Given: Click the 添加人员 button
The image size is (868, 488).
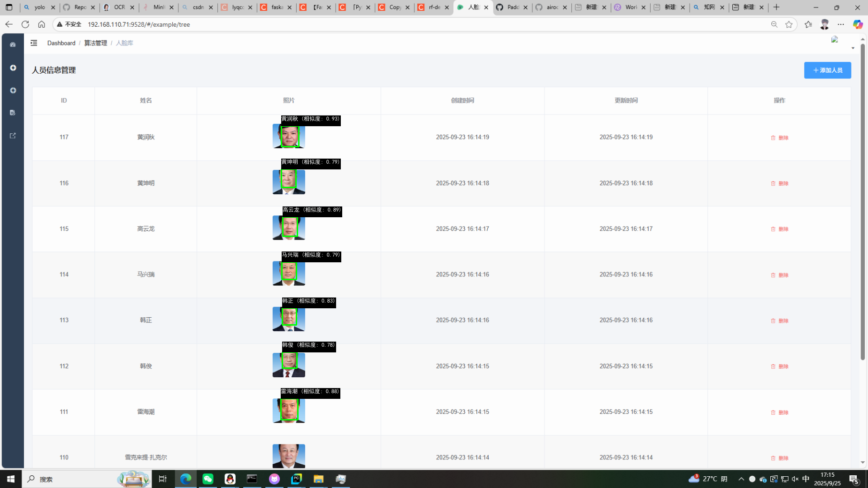Looking at the screenshot, I should pos(827,70).
